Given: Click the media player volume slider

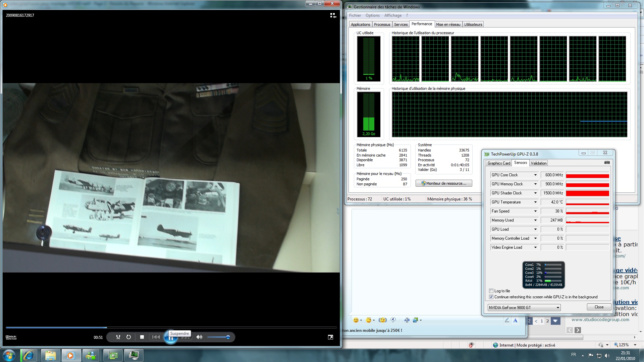Looking at the screenshot, I should click(218, 337).
